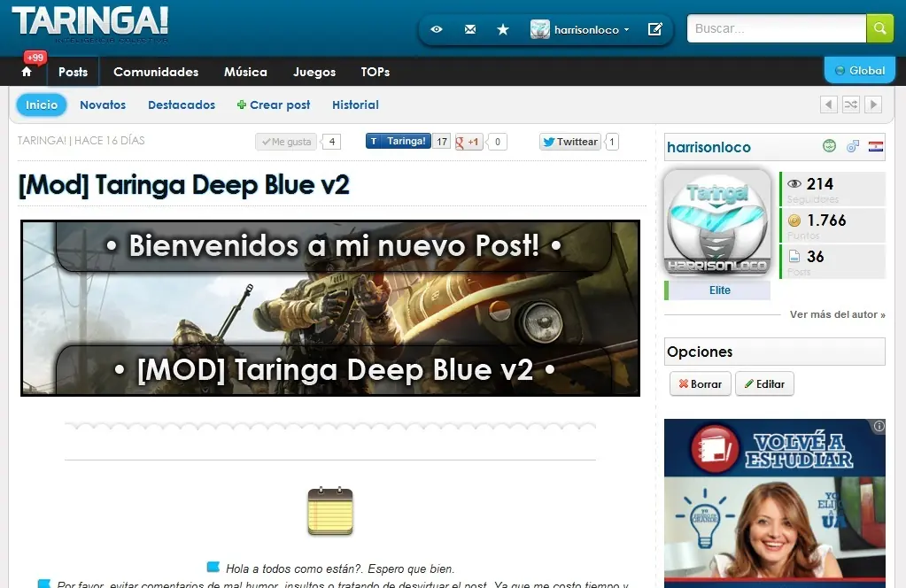Click the 1.766 Puntos stat
Screen dimensions: 906x588
(832, 225)
